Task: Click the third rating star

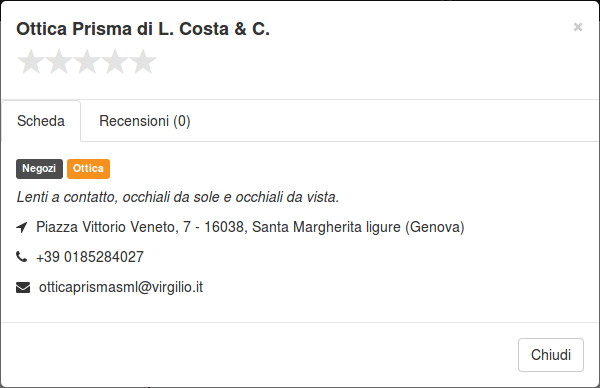Action: pos(87,62)
